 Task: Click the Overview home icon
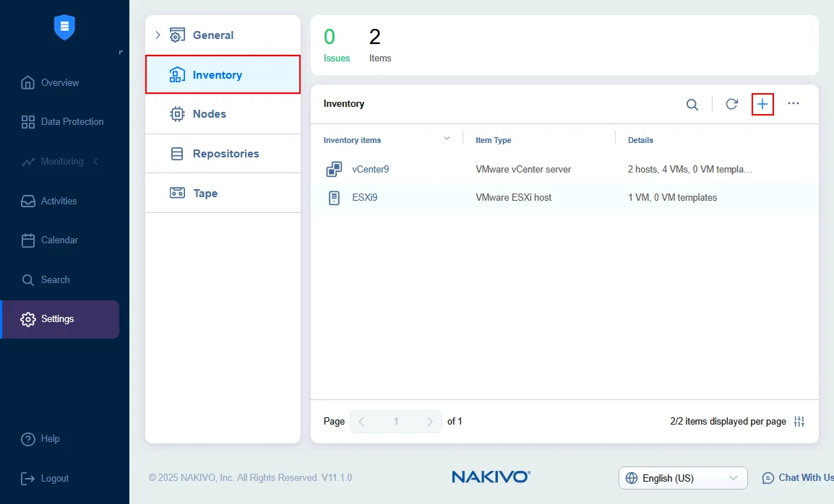tap(27, 82)
